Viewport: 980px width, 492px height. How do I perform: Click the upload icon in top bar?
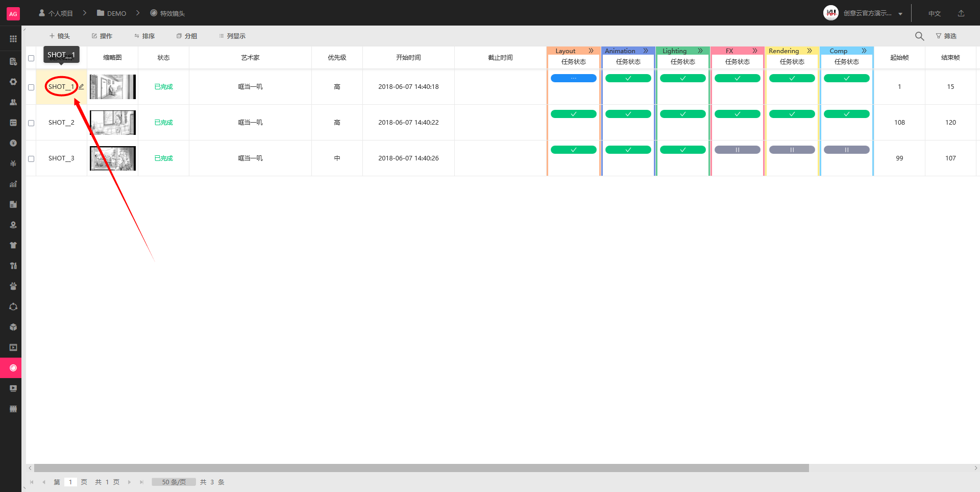coord(961,13)
